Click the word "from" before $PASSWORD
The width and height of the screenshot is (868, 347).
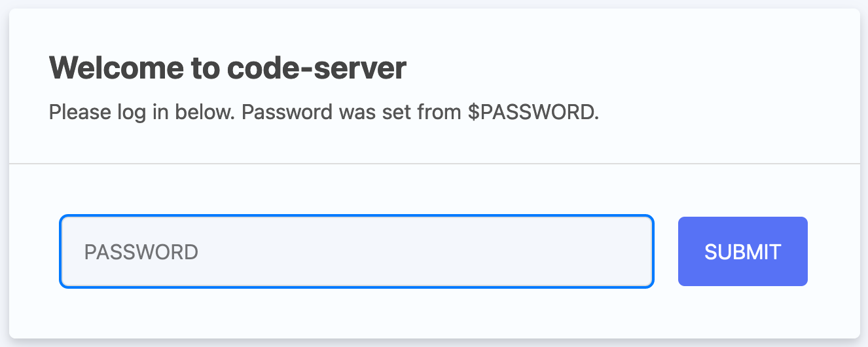pyautogui.click(x=439, y=113)
